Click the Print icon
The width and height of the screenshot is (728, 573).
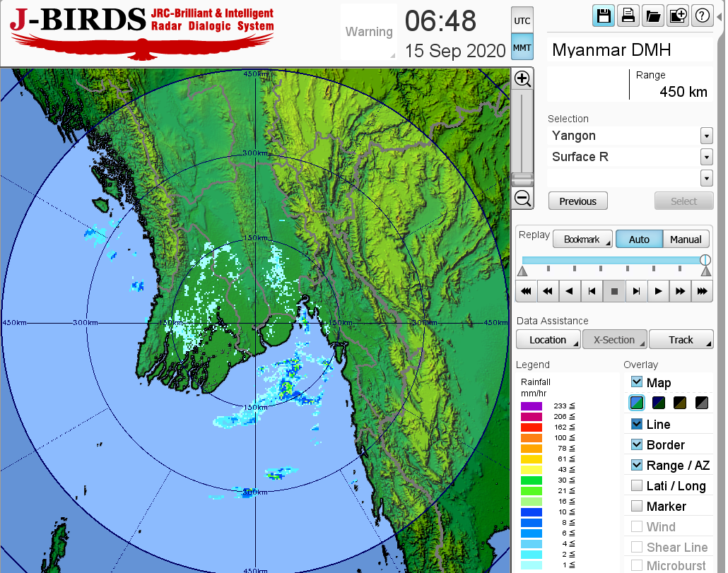[x=628, y=16]
